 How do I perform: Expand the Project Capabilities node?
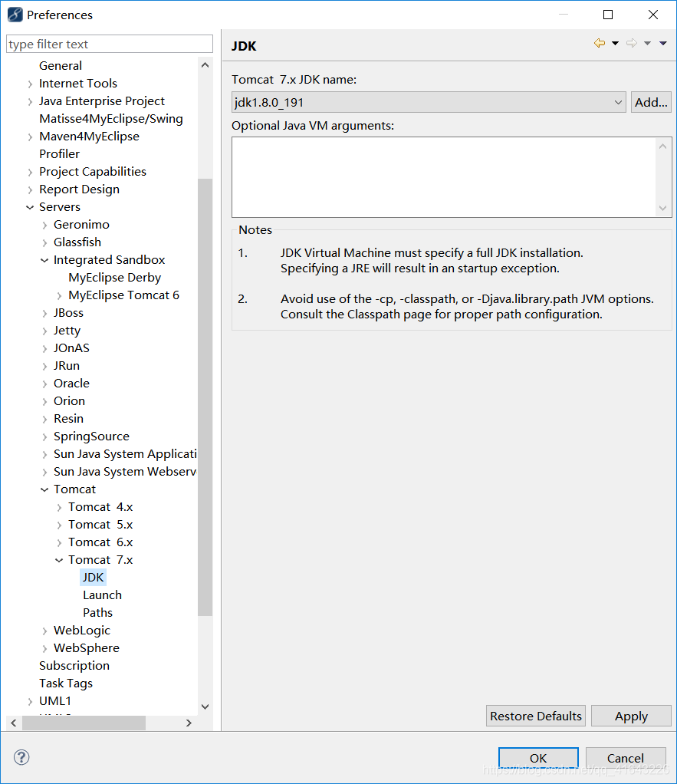pos(30,172)
